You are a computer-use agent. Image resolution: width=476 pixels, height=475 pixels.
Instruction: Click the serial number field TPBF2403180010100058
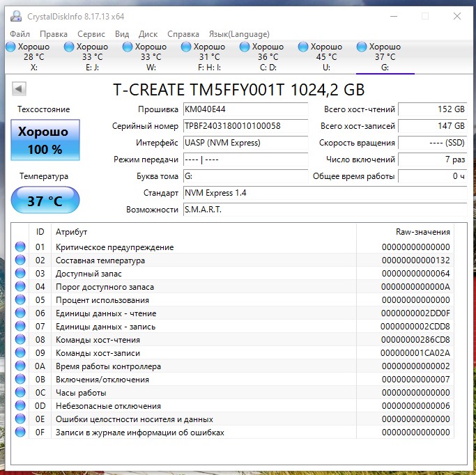tap(245, 126)
